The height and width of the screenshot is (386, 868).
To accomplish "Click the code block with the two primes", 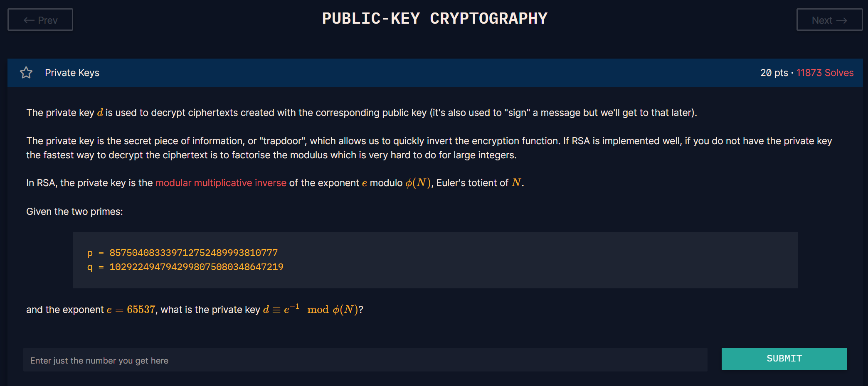I will click(435, 260).
